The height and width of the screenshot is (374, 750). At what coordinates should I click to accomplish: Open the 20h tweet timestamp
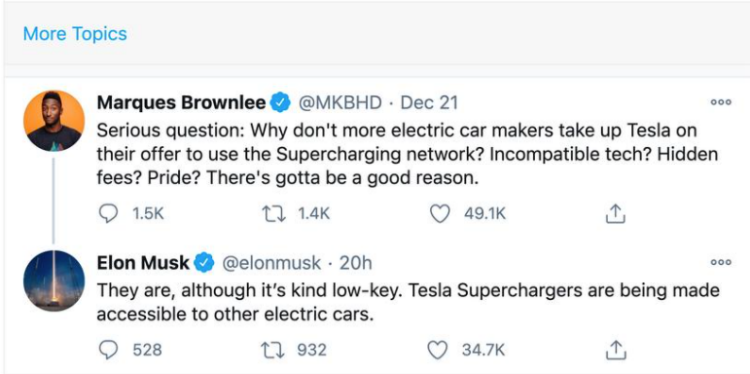tap(355, 263)
